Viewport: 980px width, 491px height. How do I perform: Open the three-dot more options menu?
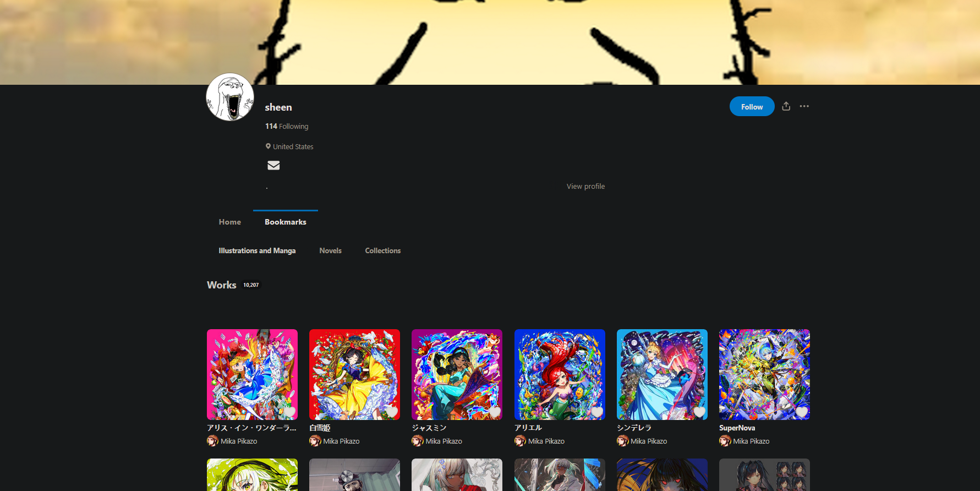coord(804,106)
